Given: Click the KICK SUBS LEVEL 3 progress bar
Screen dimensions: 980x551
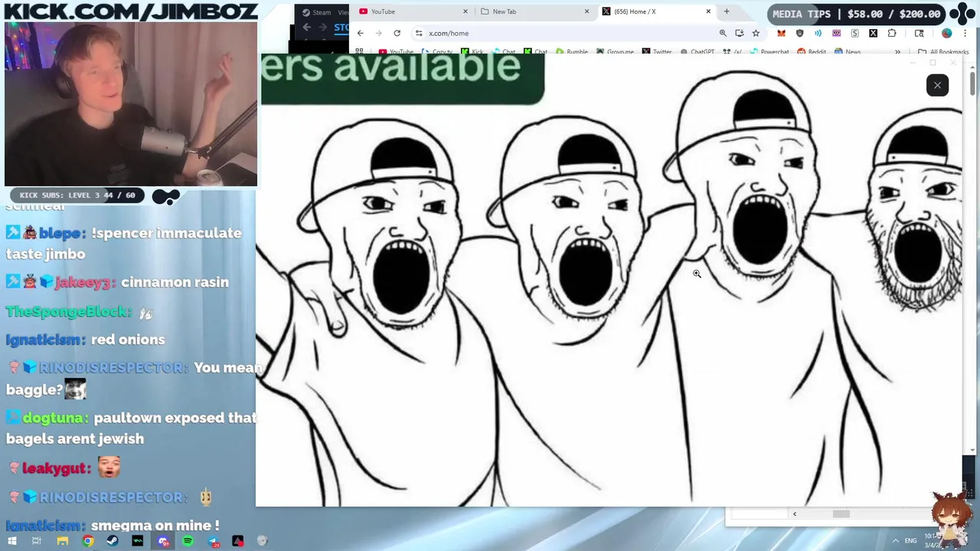Looking at the screenshot, I should (77, 195).
